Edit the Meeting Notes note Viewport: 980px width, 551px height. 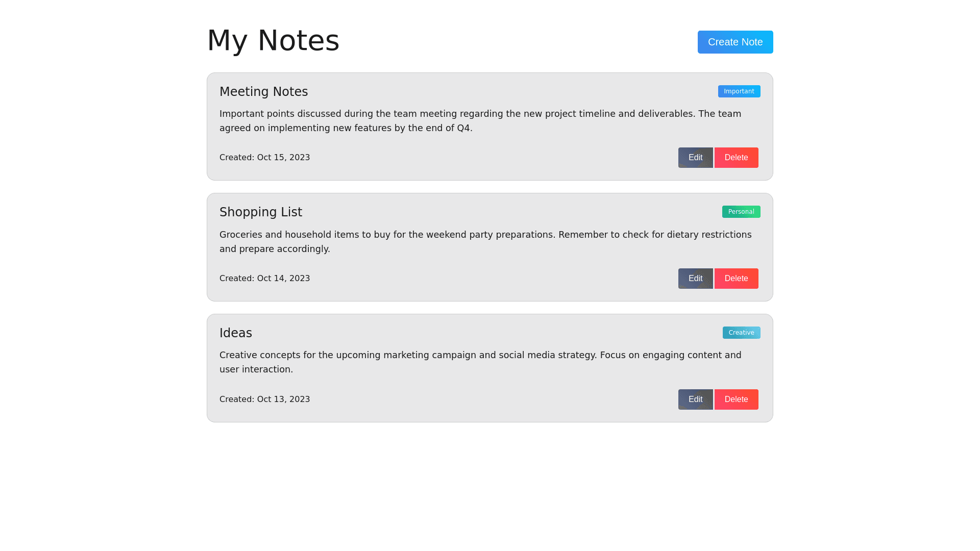tap(695, 158)
